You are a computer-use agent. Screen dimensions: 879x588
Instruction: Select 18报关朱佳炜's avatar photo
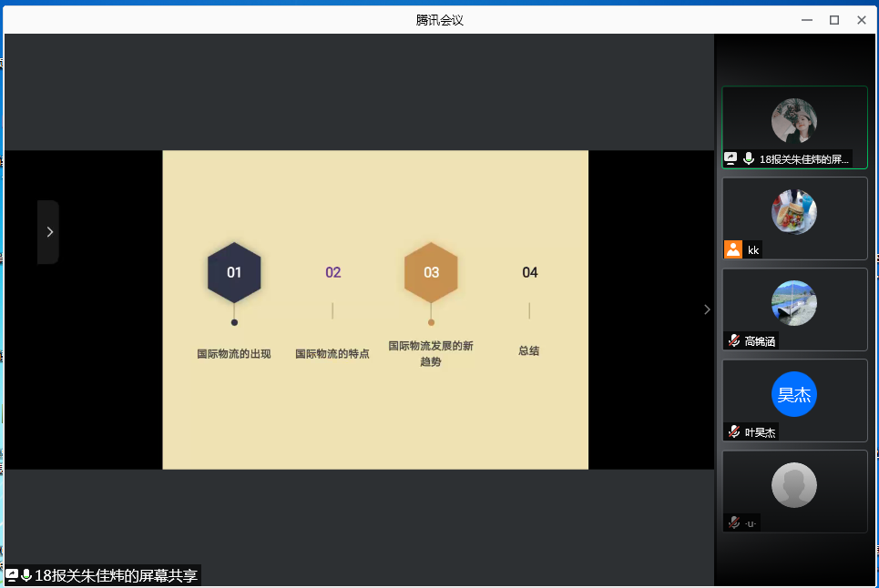click(x=793, y=121)
